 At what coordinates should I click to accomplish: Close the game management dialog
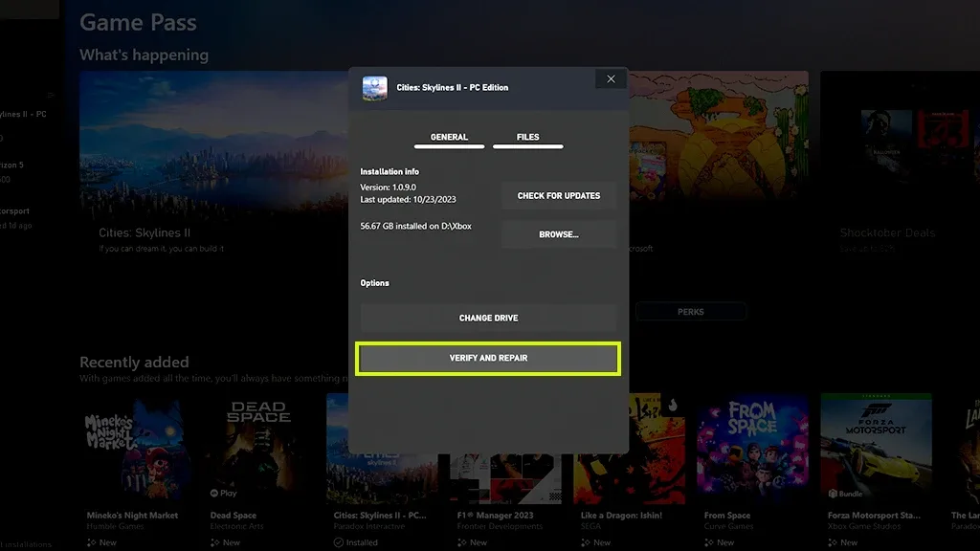pyautogui.click(x=611, y=79)
